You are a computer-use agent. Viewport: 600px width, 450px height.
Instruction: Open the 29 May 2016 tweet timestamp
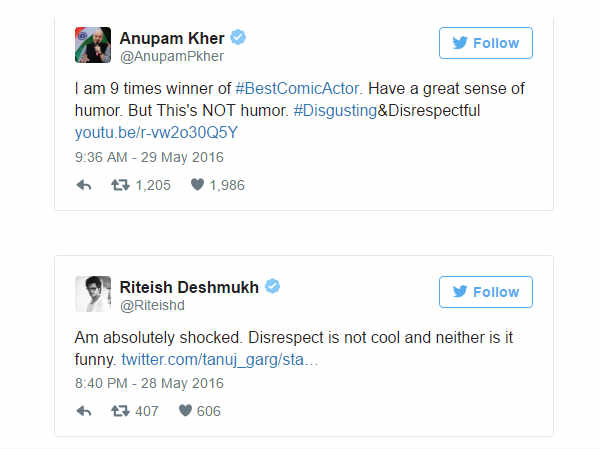tap(149, 156)
